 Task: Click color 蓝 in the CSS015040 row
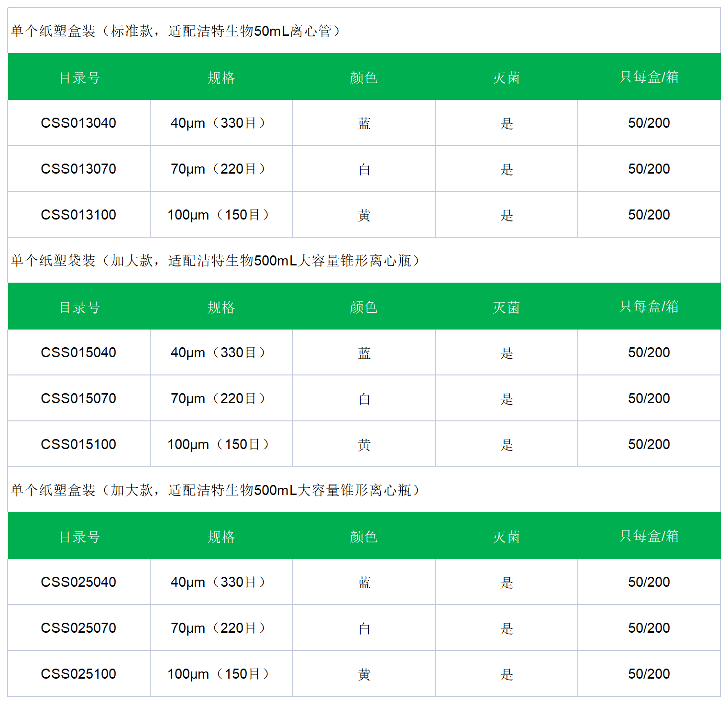(364, 353)
